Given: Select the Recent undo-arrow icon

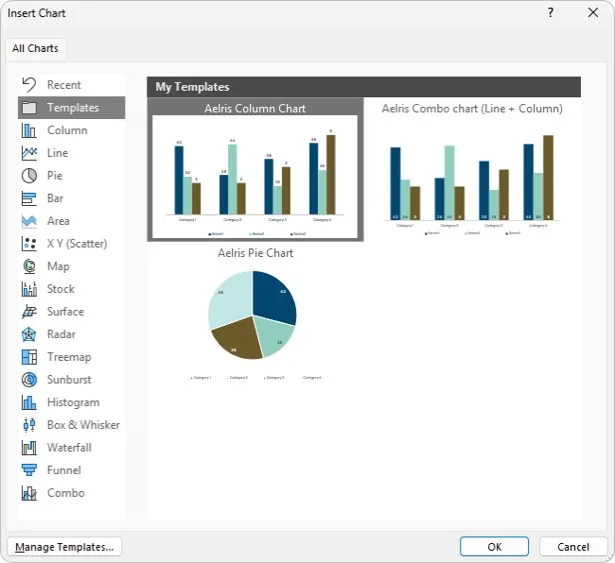Looking at the screenshot, I should point(29,85).
